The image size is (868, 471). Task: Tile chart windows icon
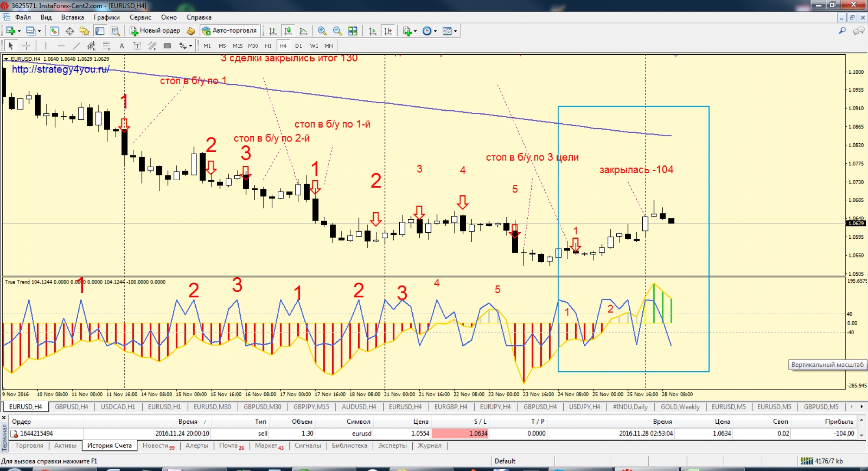[x=352, y=31]
